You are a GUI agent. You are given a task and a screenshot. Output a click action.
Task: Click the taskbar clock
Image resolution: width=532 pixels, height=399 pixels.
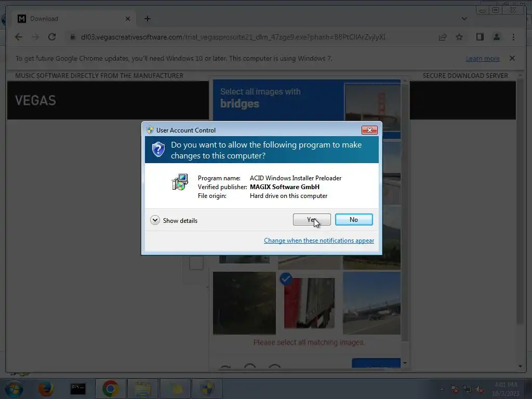coord(506,389)
